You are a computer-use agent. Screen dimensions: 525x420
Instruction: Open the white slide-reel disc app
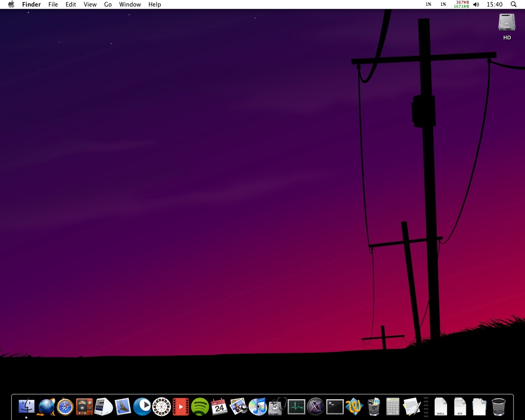point(162,407)
